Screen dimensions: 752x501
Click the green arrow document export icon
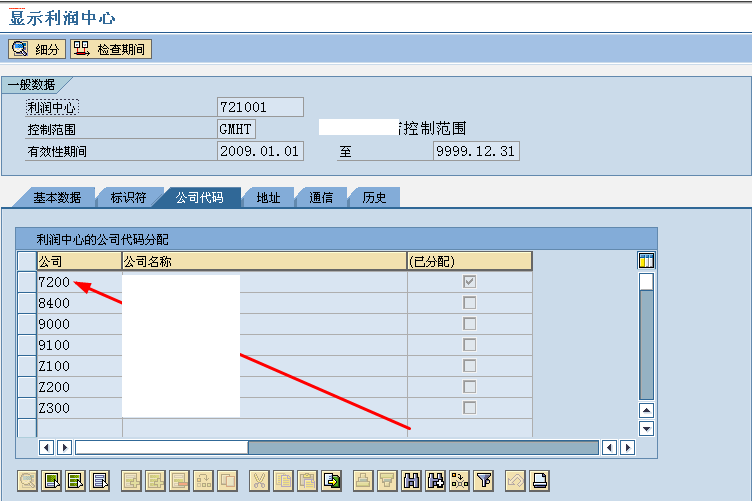click(x=332, y=480)
